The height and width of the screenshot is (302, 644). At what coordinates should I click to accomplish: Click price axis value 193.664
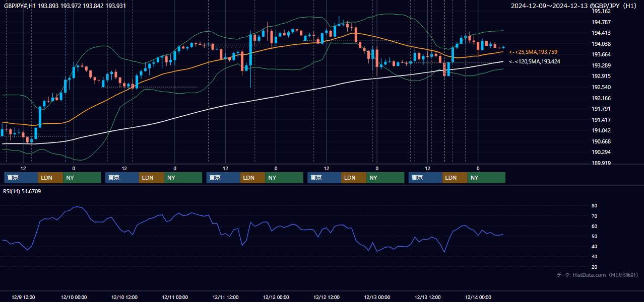[x=601, y=55]
